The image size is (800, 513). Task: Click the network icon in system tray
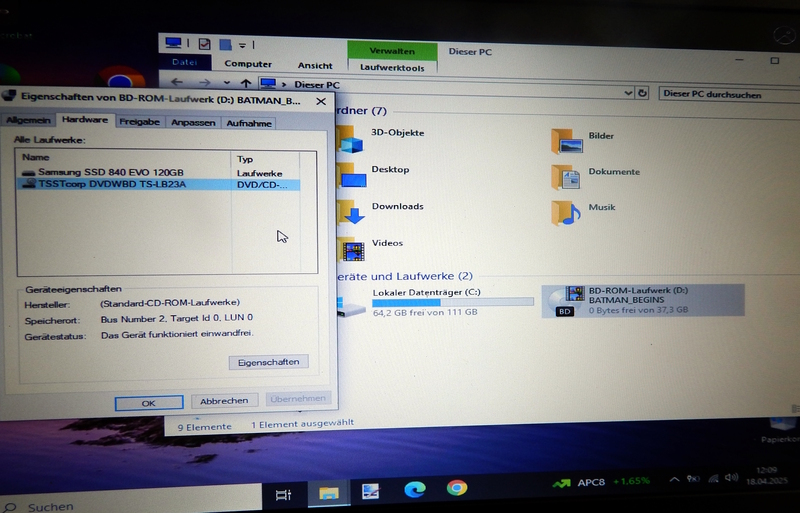(713, 478)
